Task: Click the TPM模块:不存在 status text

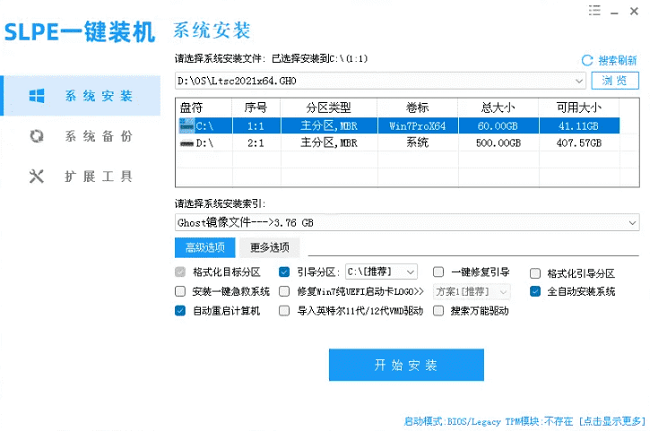Action: [x=539, y=421]
